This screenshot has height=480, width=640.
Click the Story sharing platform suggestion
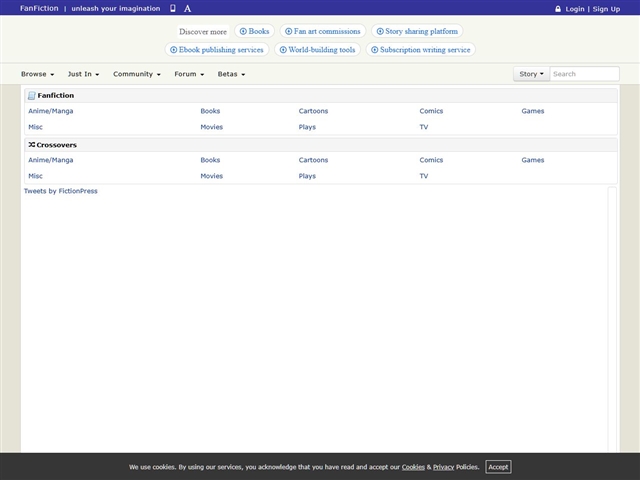tap(417, 31)
